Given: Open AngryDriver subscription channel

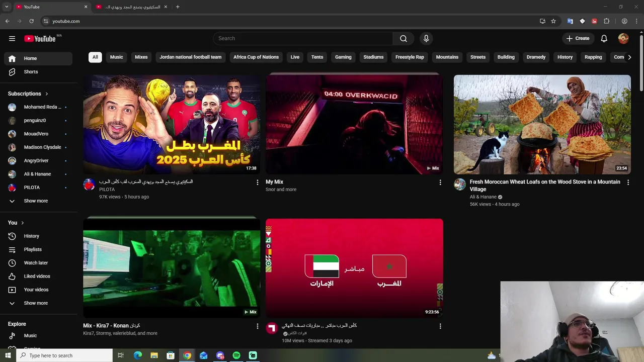Looking at the screenshot, I should tap(38, 161).
